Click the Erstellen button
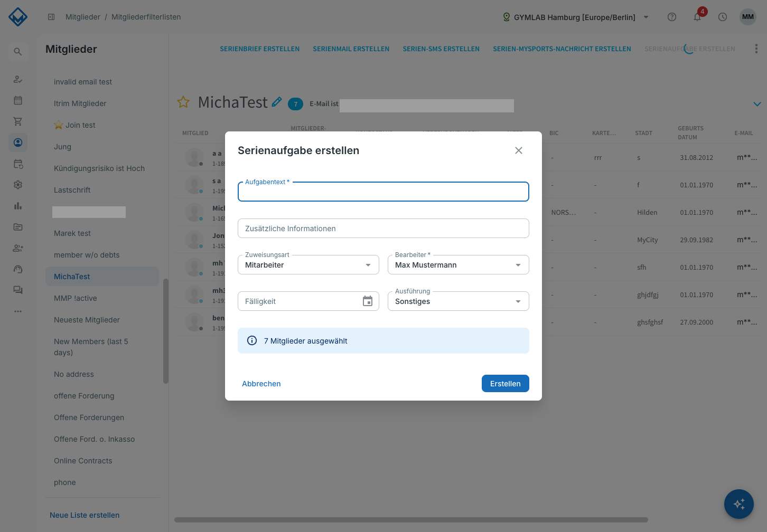This screenshot has height=532, width=767. [x=506, y=384]
